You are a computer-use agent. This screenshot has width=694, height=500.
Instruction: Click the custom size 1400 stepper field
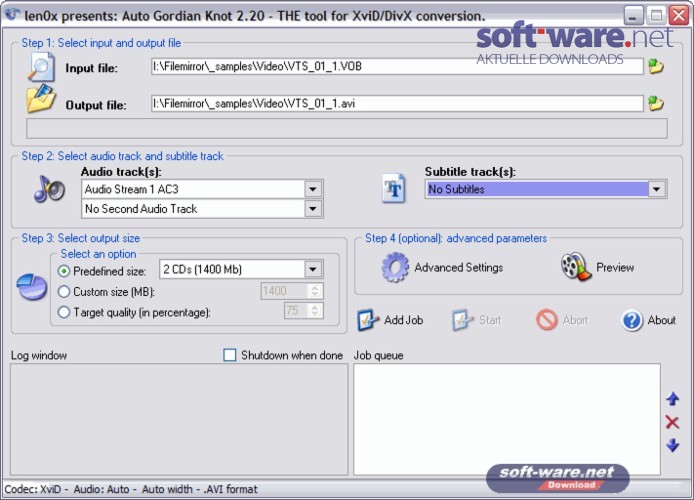[292, 291]
